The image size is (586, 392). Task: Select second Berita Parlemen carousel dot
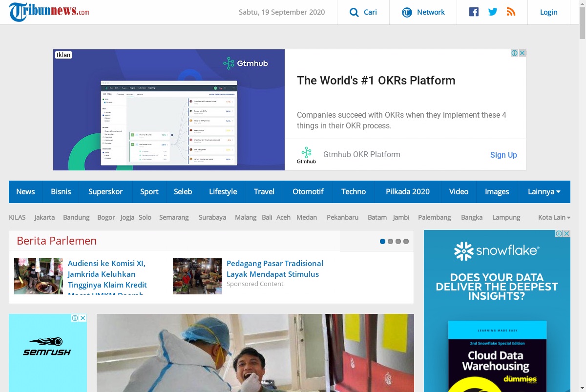(x=390, y=241)
